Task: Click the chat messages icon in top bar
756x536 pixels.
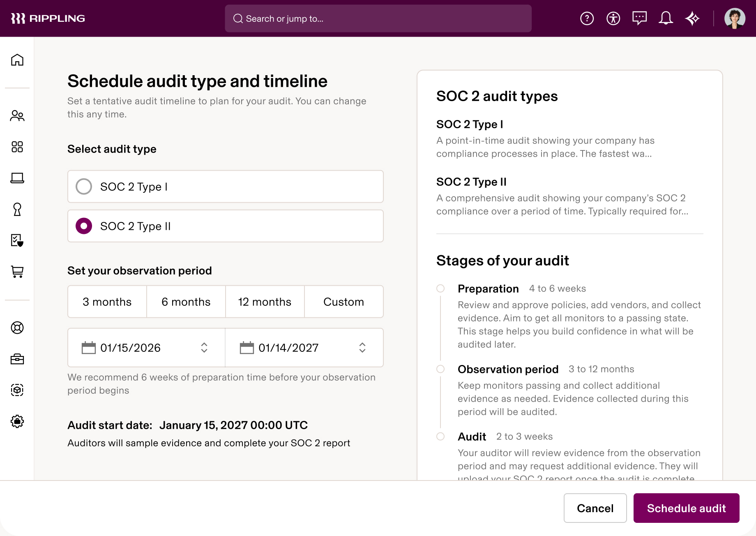Action: (x=639, y=18)
